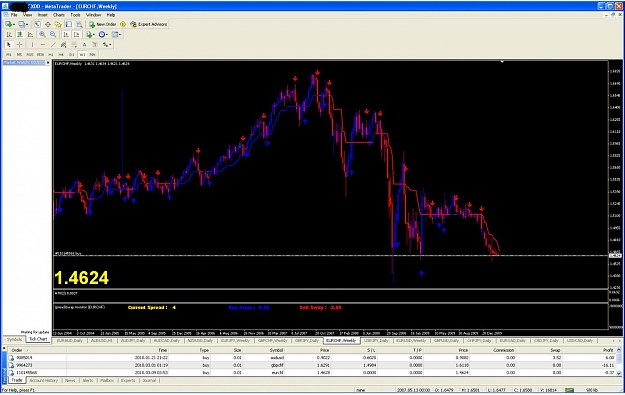Select the order row 9085019
Screen dimensions: 625x395
point(312,358)
